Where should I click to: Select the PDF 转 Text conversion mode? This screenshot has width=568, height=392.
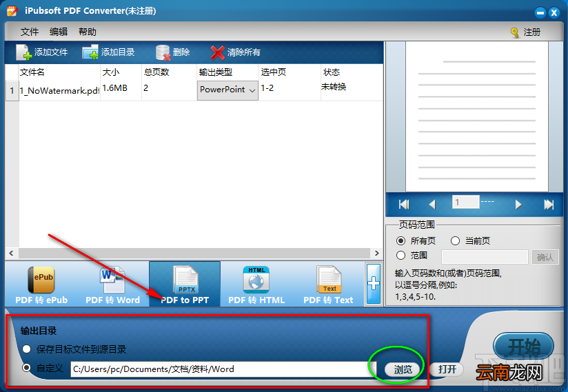328,285
